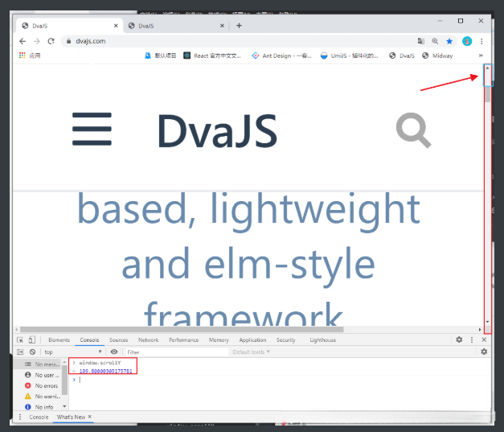Click the address bar showing dvajs.com

point(238,41)
